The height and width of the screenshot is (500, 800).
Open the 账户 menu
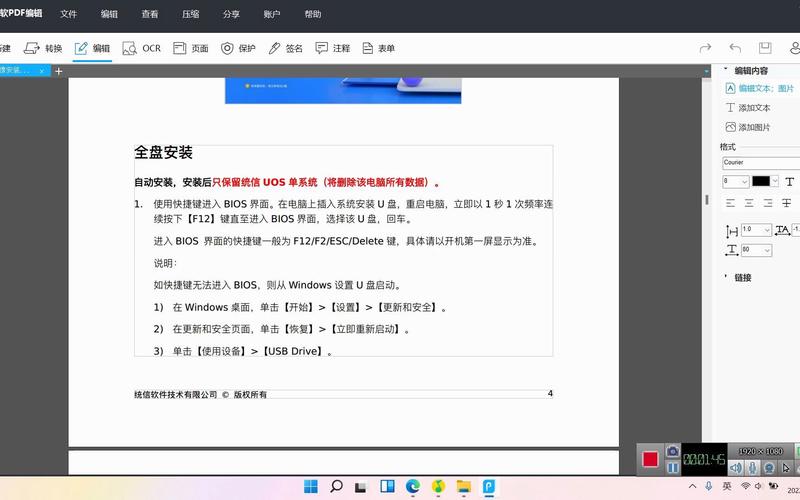pyautogui.click(x=272, y=14)
